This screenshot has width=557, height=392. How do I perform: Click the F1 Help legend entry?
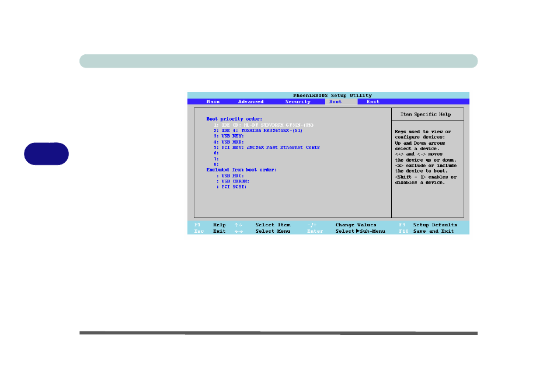click(x=210, y=225)
